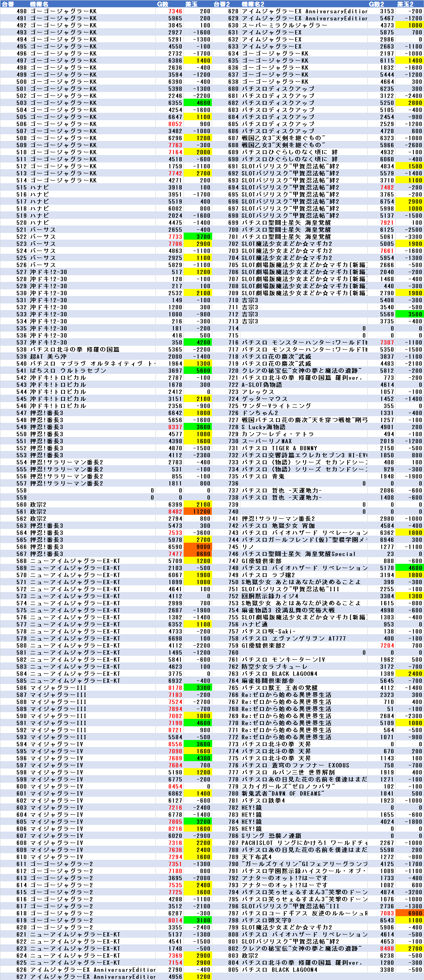Click the 台番2 column header
Screen dimensions: 424x980
226,4
